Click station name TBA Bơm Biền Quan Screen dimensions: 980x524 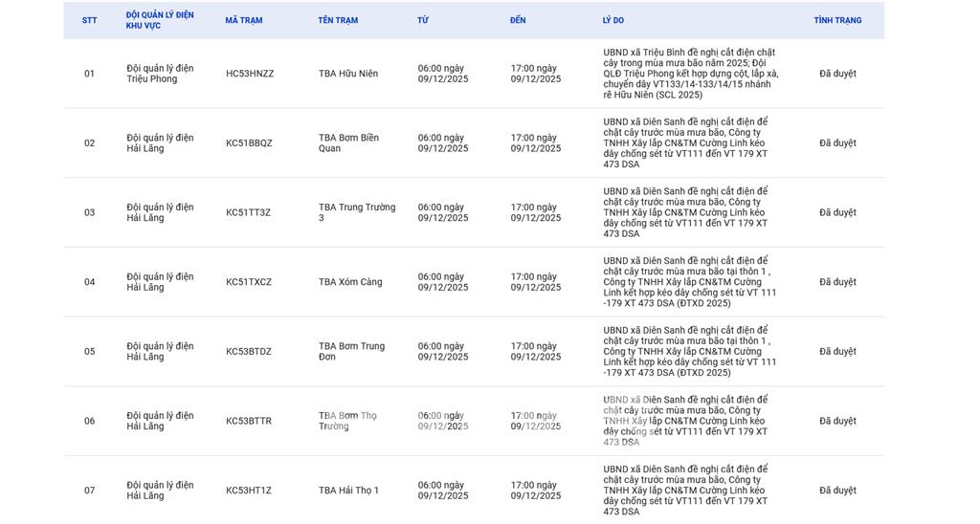pyautogui.click(x=348, y=143)
